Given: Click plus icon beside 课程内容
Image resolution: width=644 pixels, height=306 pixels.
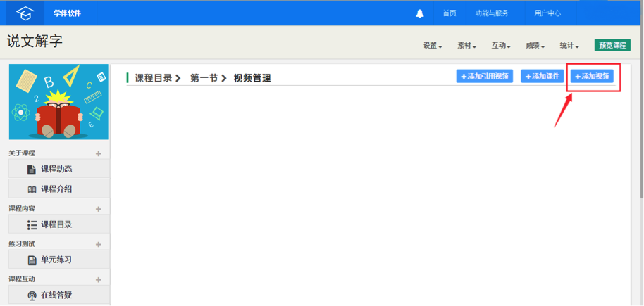Looking at the screenshot, I should click(x=99, y=209).
